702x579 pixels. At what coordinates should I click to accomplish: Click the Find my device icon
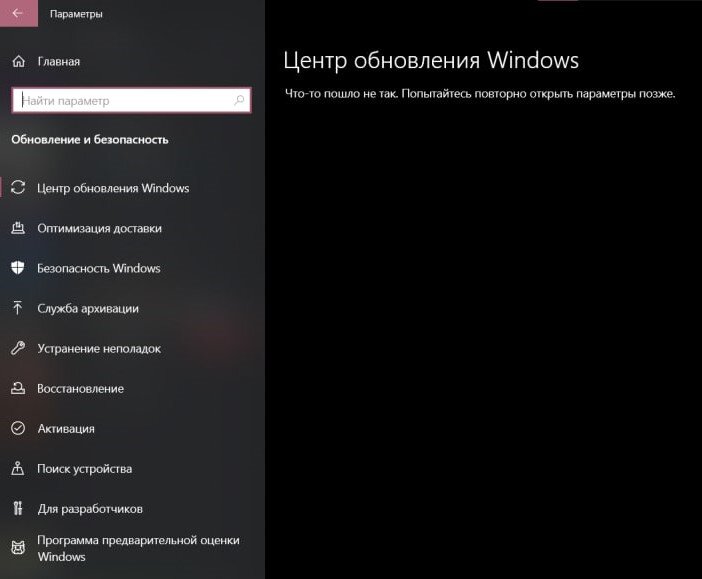18,468
